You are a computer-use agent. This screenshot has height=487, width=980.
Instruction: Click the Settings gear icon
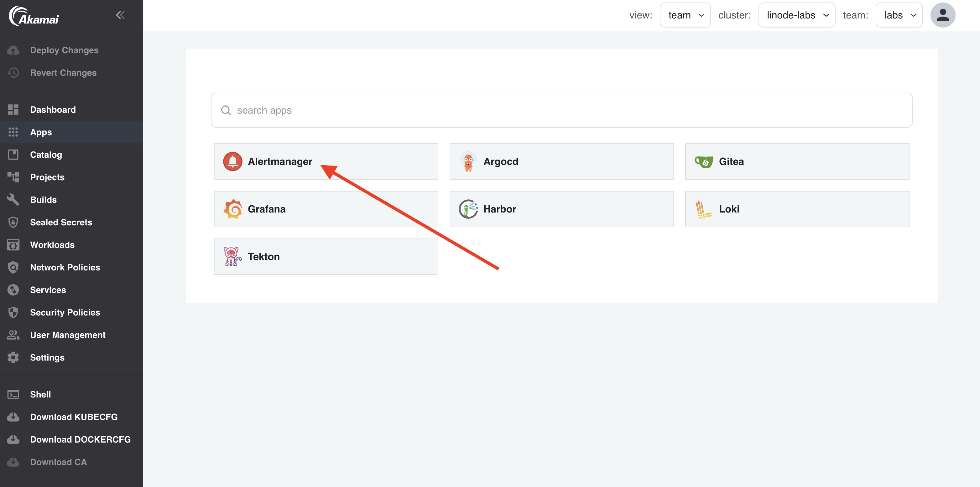pyautogui.click(x=13, y=357)
